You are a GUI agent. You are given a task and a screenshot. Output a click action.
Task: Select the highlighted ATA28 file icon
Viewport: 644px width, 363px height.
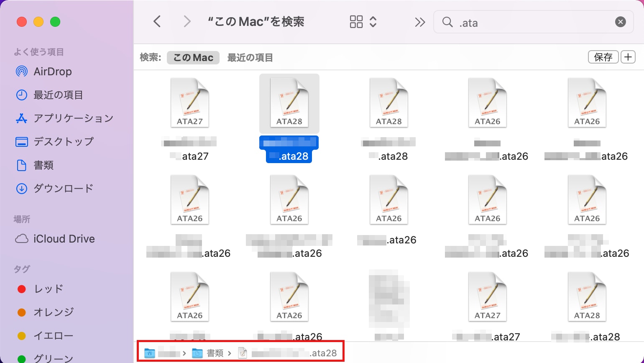[x=289, y=103]
